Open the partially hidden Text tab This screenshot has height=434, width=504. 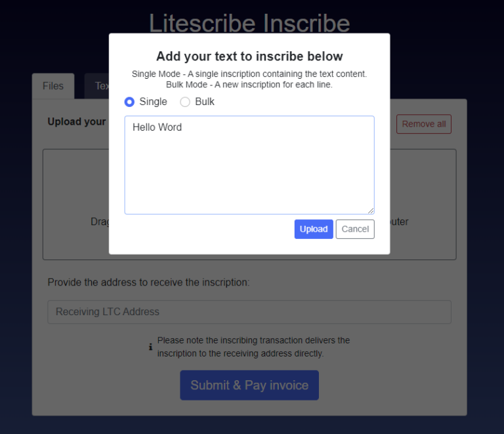click(x=97, y=86)
